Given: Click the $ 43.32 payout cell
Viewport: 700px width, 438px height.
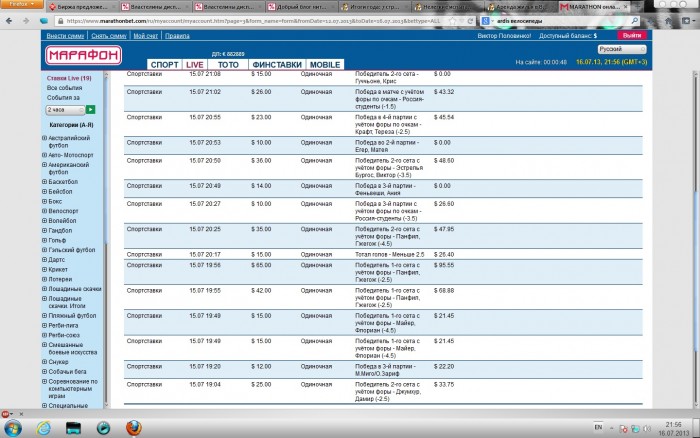Looking at the screenshot, I should 444,92.
